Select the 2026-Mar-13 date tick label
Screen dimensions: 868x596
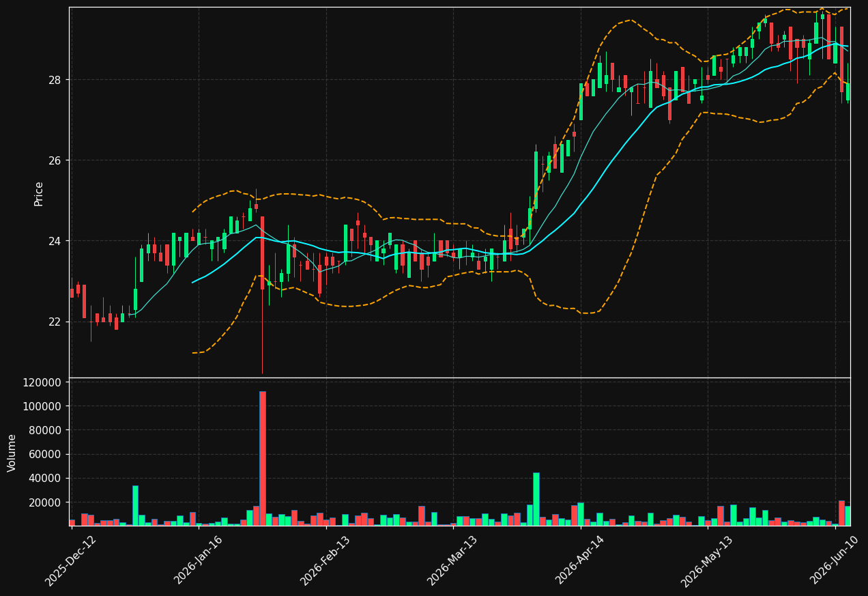(453, 560)
